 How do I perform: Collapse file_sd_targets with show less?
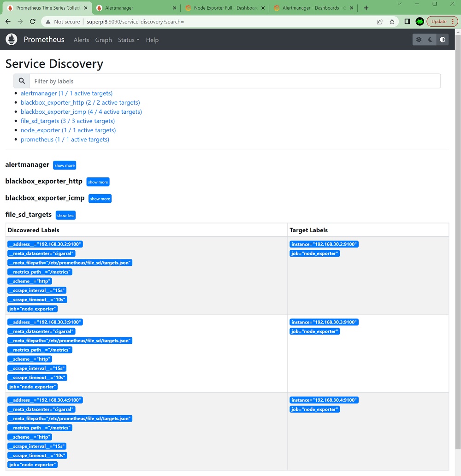click(x=65, y=215)
